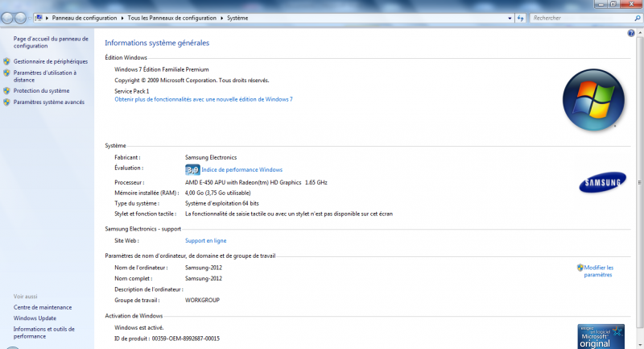Click the search magnifier icon
The width and height of the screenshot is (644, 349).
pyautogui.click(x=637, y=18)
